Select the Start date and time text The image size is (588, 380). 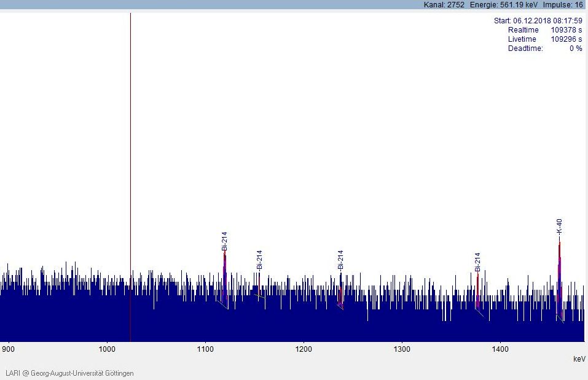click(x=538, y=21)
